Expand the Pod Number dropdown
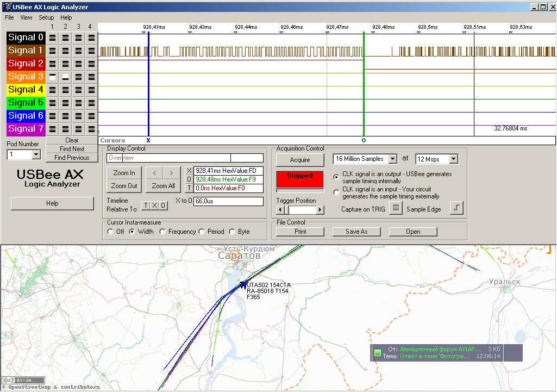This screenshot has height=392, width=557. 36,154
